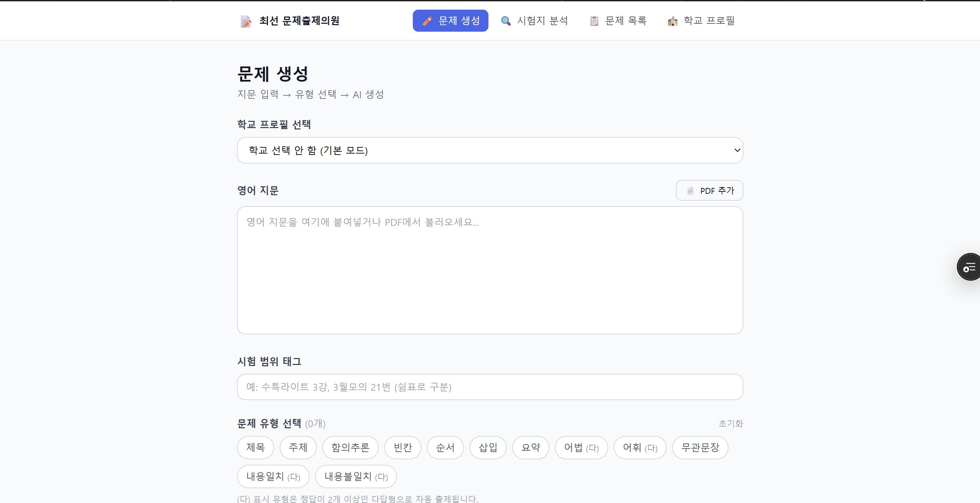Open the 문제 생성 tab
The width and height of the screenshot is (980, 503).
[450, 21]
